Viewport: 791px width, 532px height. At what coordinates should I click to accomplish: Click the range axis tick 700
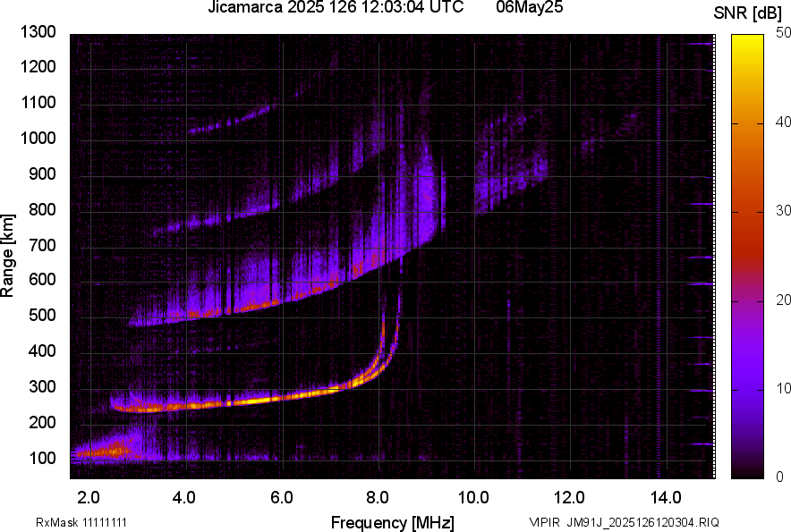(x=42, y=245)
